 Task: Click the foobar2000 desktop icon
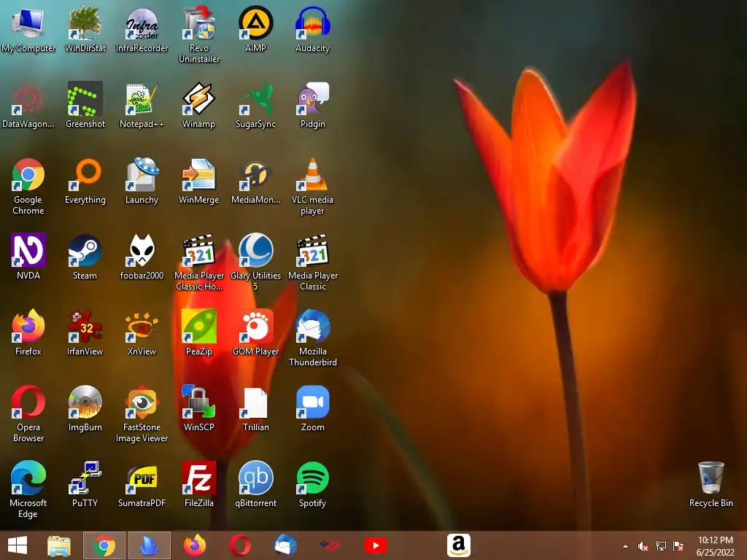click(142, 256)
